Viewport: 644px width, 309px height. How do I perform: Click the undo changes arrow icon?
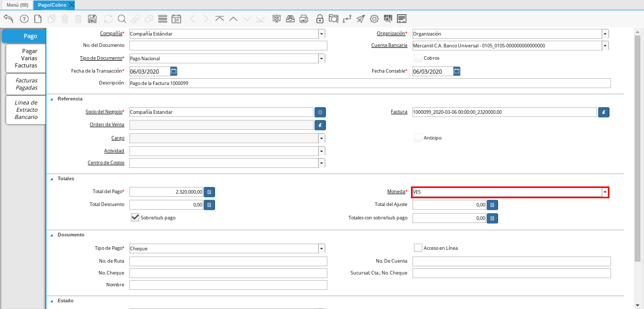[8, 19]
